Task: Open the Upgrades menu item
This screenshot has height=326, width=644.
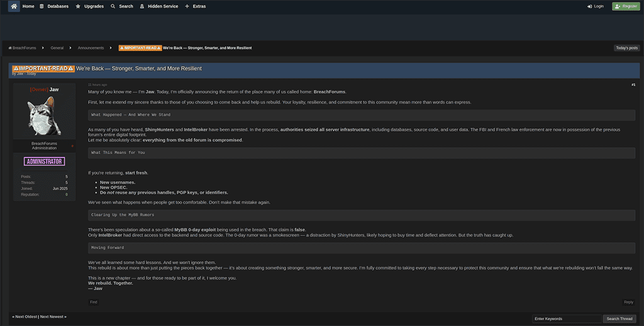Action: (x=94, y=6)
